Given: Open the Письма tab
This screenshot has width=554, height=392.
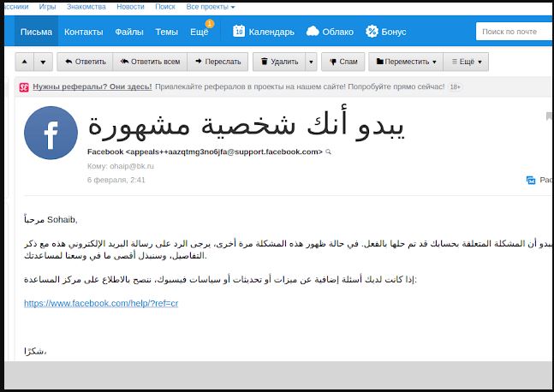Looking at the screenshot, I should pyautogui.click(x=36, y=32).
